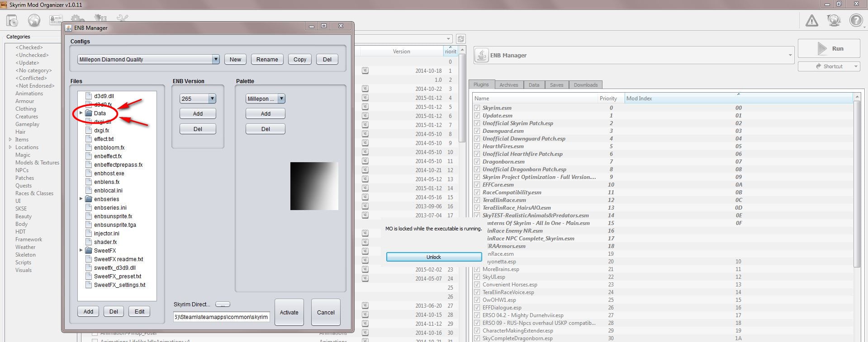Click the warning triangle problems icon

click(x=812, y=21)
